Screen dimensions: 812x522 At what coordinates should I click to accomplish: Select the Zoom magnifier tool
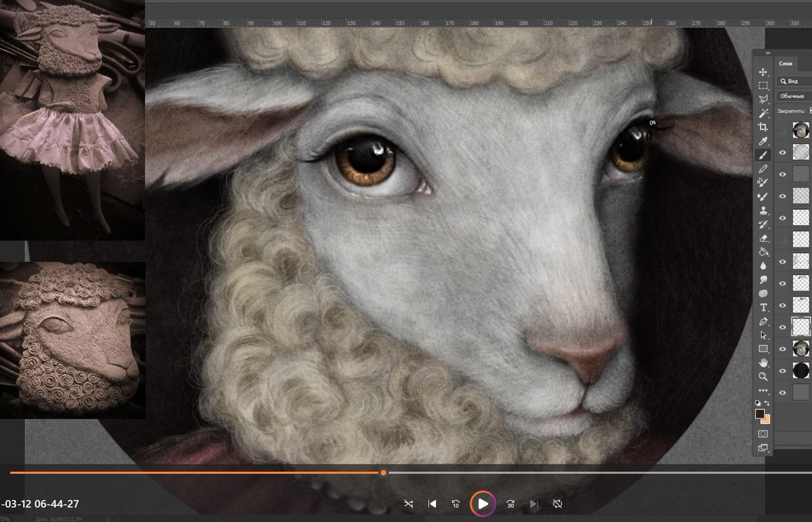(x=763, y=377)
